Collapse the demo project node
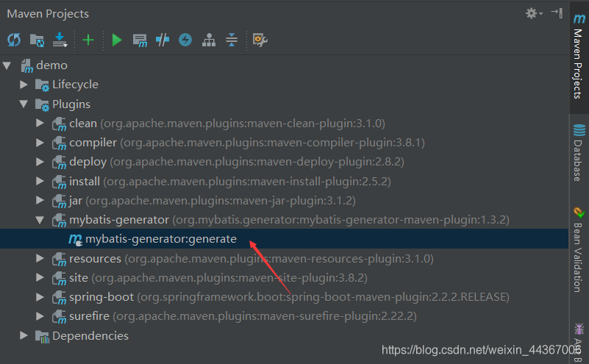The height and width of the screenshot is (364, 589). (x=7, y=65)
